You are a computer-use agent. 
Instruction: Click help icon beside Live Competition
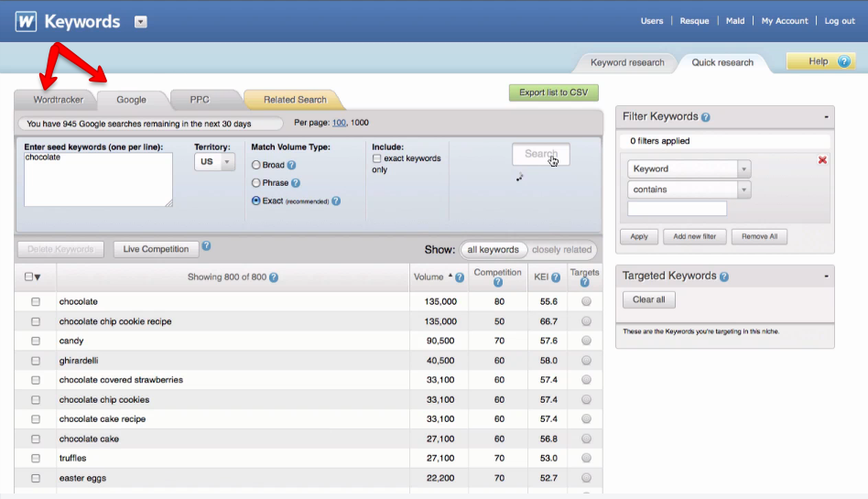pos(206,246)
